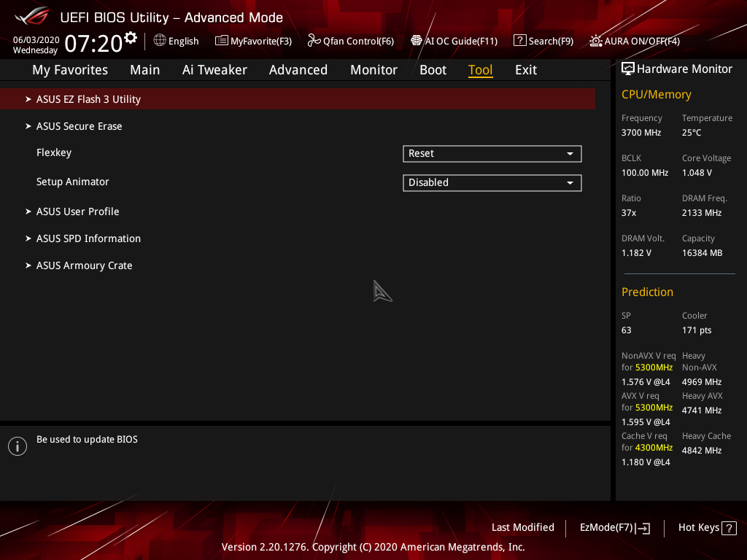
Task: Click the info icon beside the BIOS description
Action: click(x=17, y=446)
